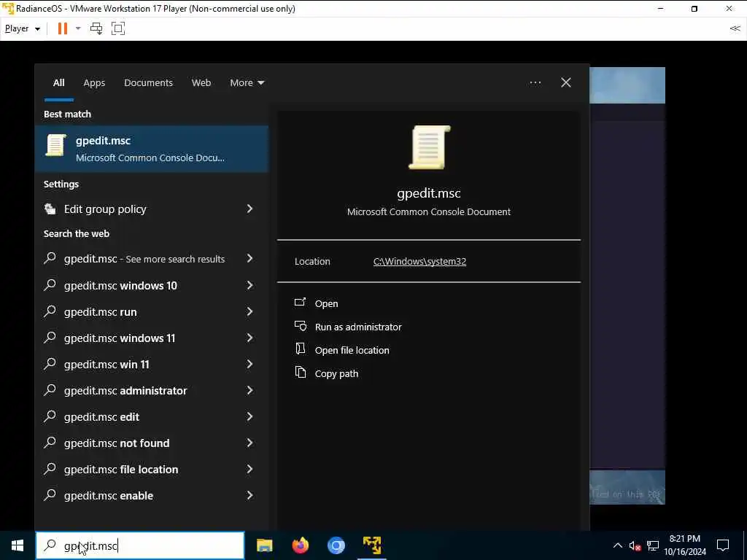Expand the 'gpedit.msc run' chevron
The height and width of the screenshot is (560, 747).
pyautogui.click(x=249, y=311)
